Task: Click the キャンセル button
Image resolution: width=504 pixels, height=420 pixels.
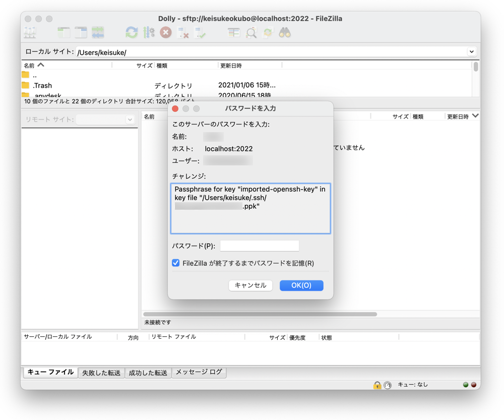Action: (x=250, y=285)
